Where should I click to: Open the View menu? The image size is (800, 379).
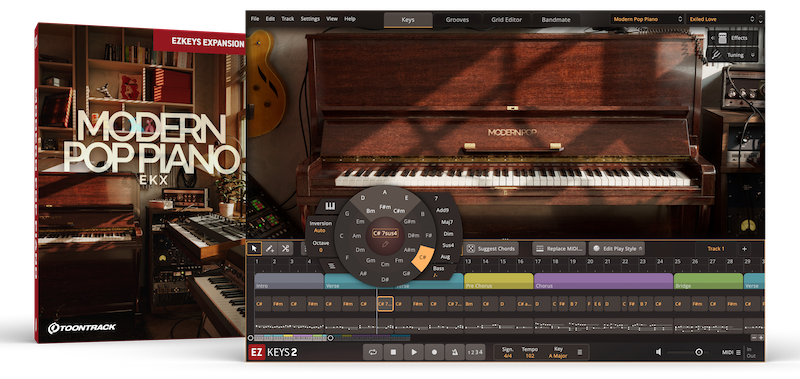coord(332,19)
